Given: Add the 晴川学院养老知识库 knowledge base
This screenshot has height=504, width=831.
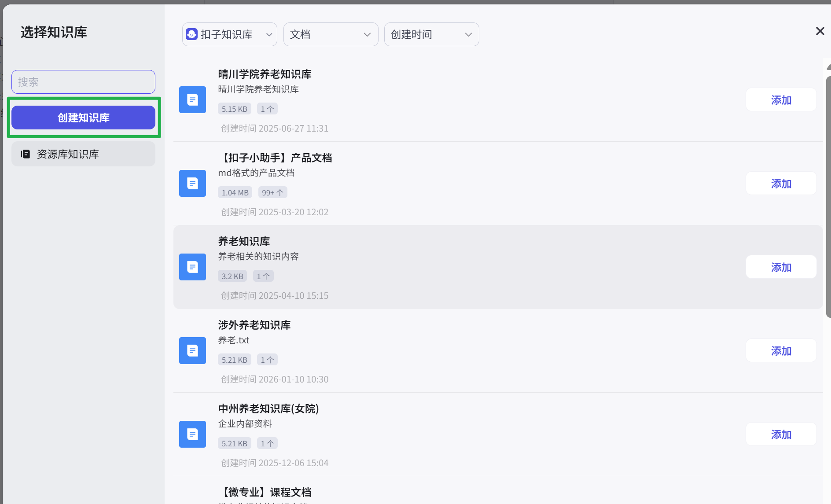Looking at the screenshot, I should click(781, 99).
